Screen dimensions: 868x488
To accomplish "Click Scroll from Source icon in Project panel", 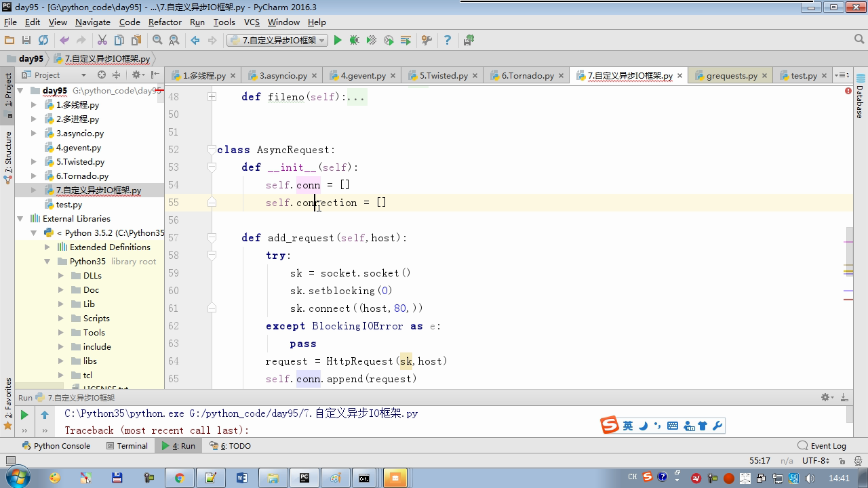I will click(x=102, y=75).
